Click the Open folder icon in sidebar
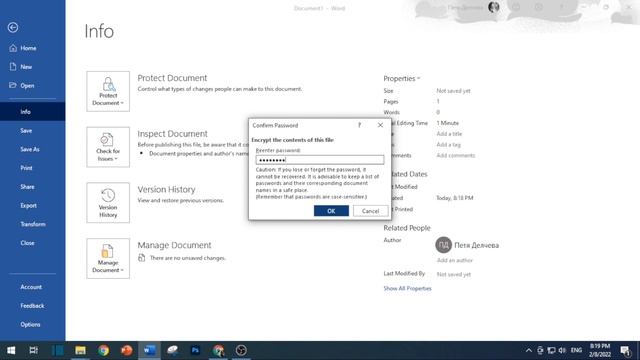Image resolution: width=640 pixels, height=360 pixels. click(x=13, y=85)
